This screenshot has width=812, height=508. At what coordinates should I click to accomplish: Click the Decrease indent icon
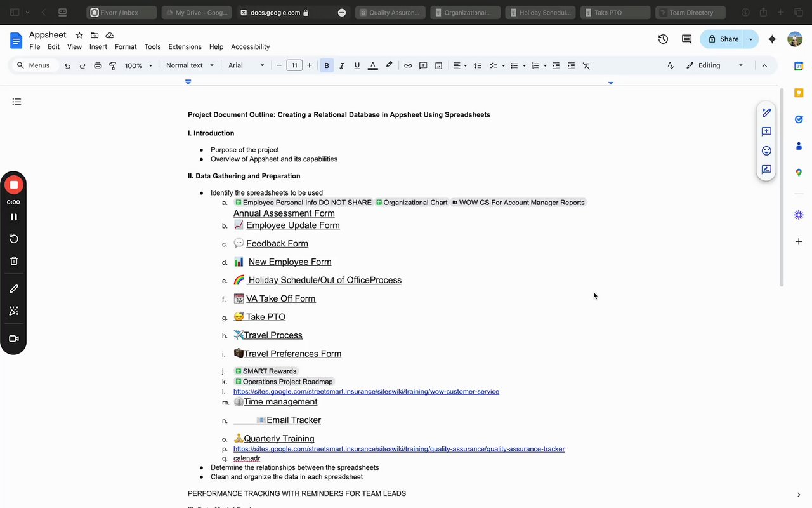(x=556, y=65)
